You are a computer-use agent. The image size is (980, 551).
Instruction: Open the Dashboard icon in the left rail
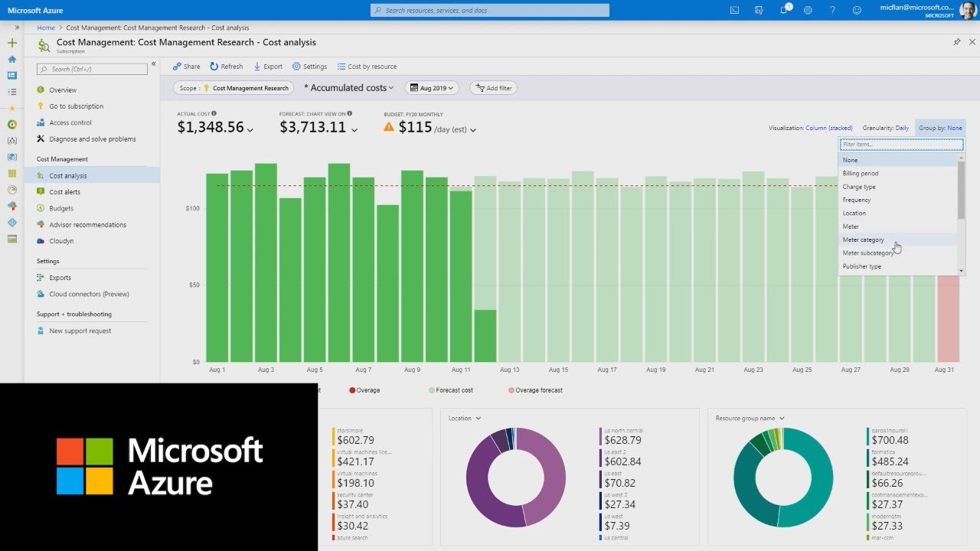[x=11, y=75]
